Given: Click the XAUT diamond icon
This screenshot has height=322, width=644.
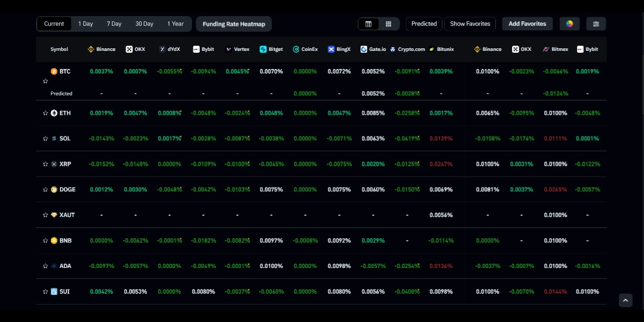Looking at the screenshot, I should [x=54, y=215].
